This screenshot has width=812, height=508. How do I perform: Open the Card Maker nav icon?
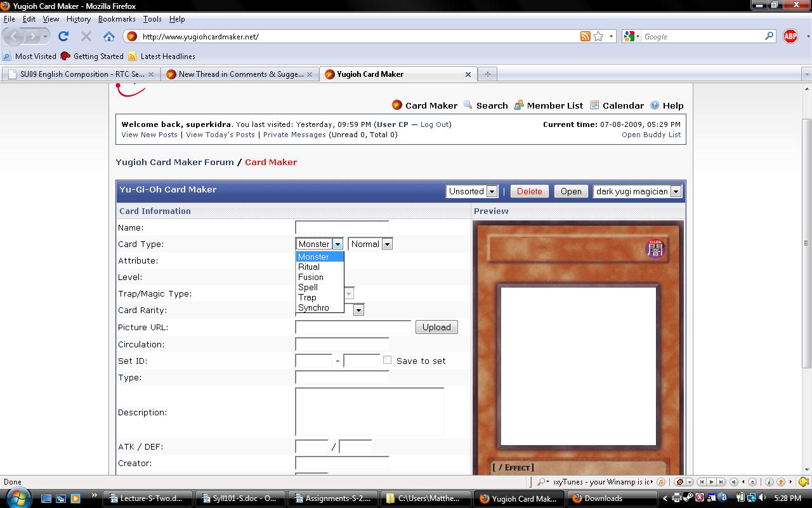pyautogui.click(x=396, y=105)
